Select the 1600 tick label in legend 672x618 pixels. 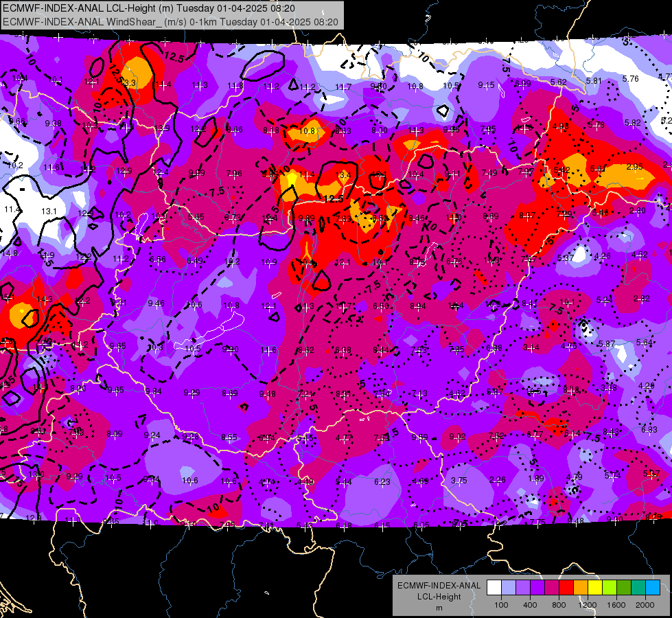click(x=616, y=605)
